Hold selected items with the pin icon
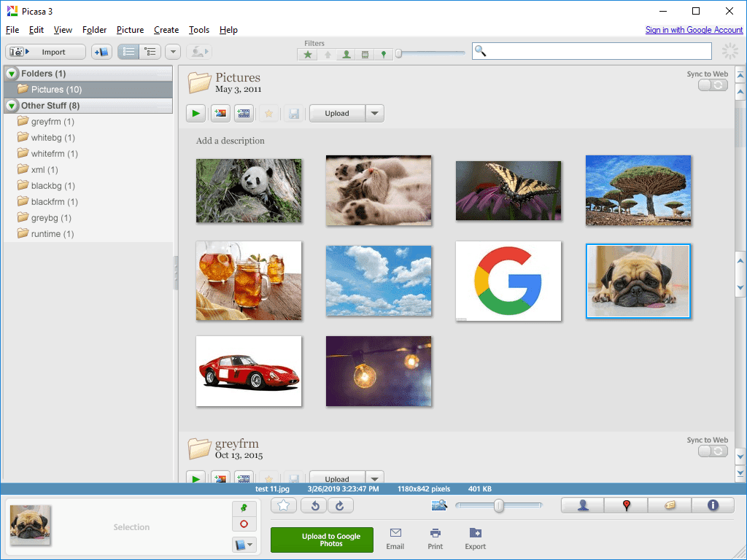The image size is (747, 560). (x=244, y=508)
